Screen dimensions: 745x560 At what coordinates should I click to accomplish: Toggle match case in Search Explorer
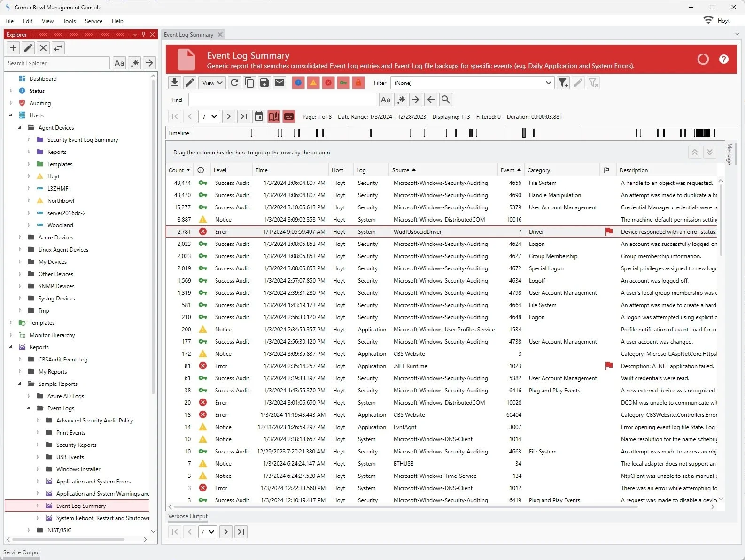tap(119, 63)
